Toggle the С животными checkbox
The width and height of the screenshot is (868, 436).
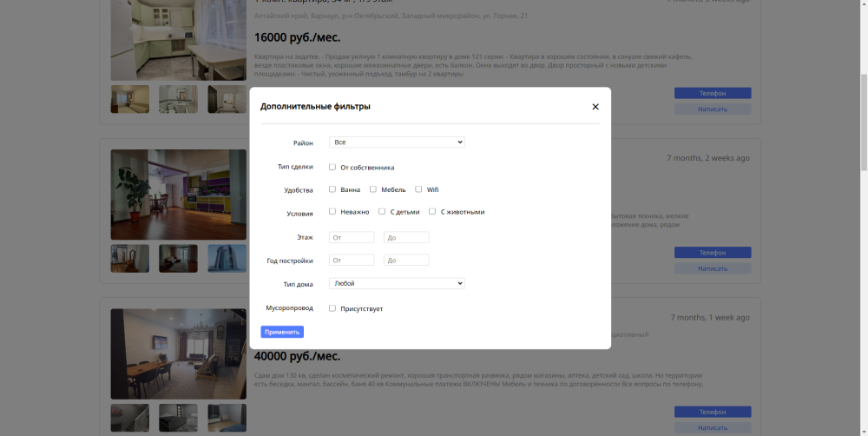[x=432, y=212]
